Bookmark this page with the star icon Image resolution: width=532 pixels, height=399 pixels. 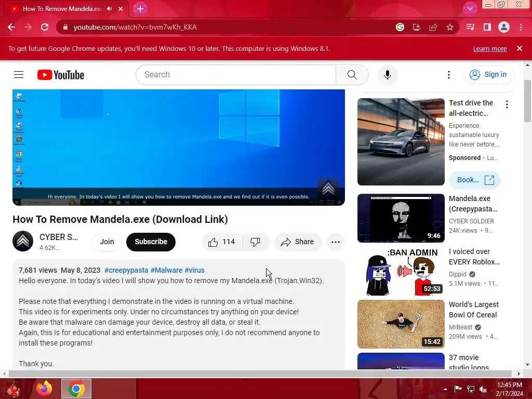click(450, 27)
